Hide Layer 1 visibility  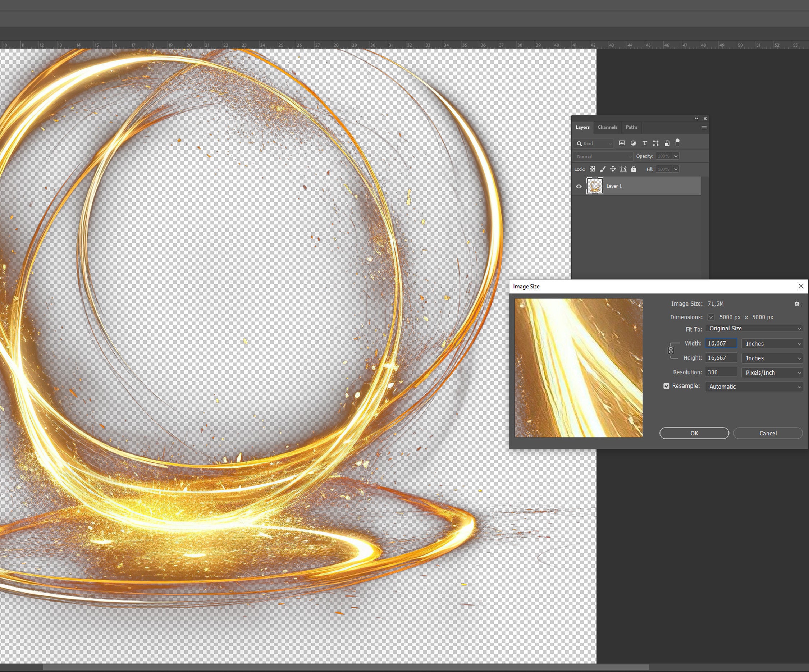tap(579, 187)
